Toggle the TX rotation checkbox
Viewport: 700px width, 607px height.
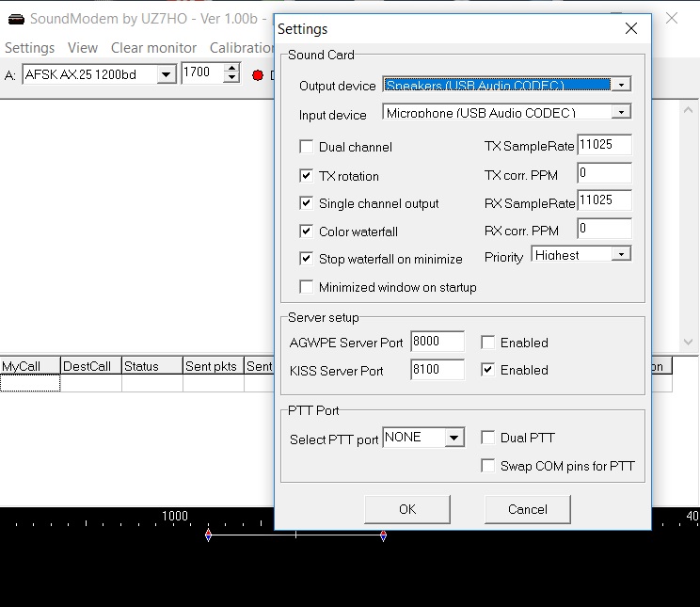pos(306,176)
